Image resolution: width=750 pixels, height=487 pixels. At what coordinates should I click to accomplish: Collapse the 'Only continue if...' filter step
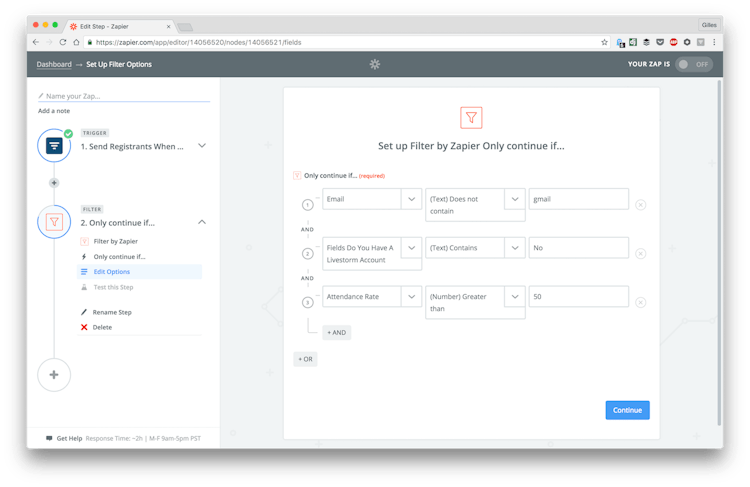[x=202, y=222]
